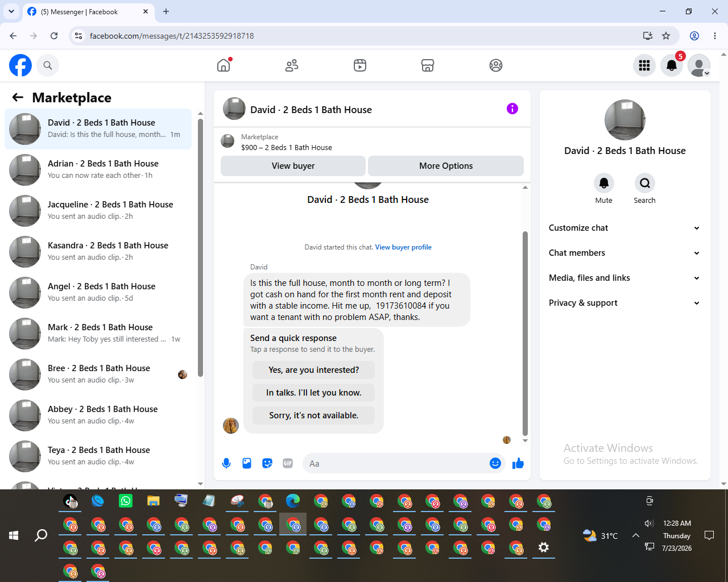Open Adrian · 2 Beds 1 Bath House conversation
The image size is (728, 582).
point(98,170)
